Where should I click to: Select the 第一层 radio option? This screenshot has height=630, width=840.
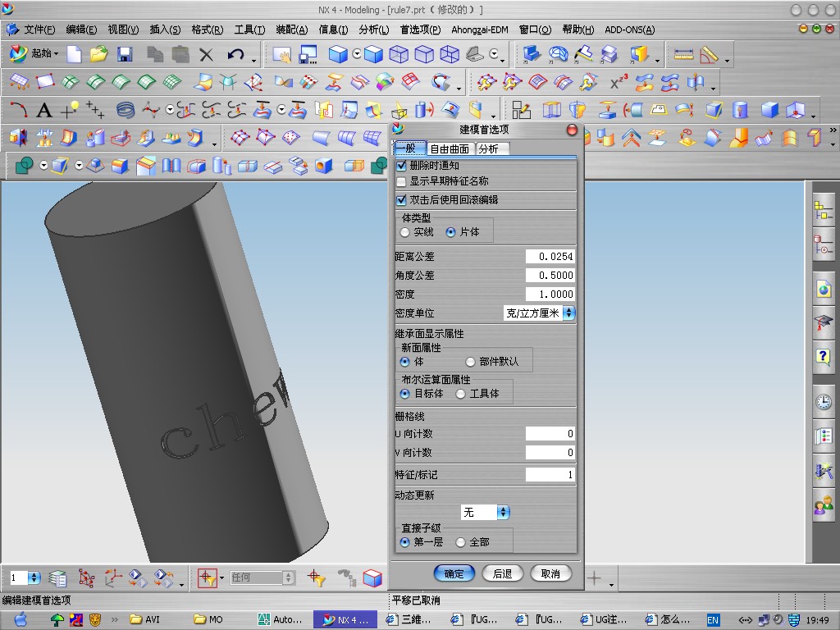point(405,542)
